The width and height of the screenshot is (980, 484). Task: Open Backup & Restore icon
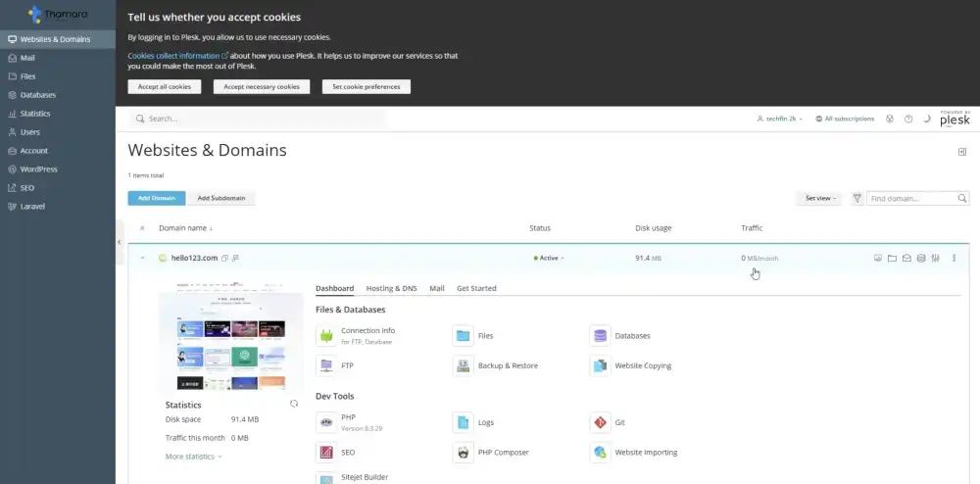click(463, 365)
